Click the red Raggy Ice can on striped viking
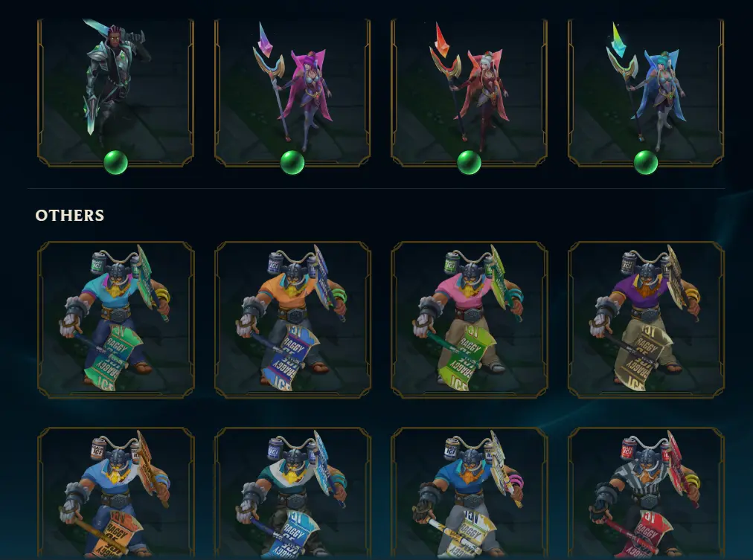The width and height of the screenshot is (753, 560). (x=629, y=447)
